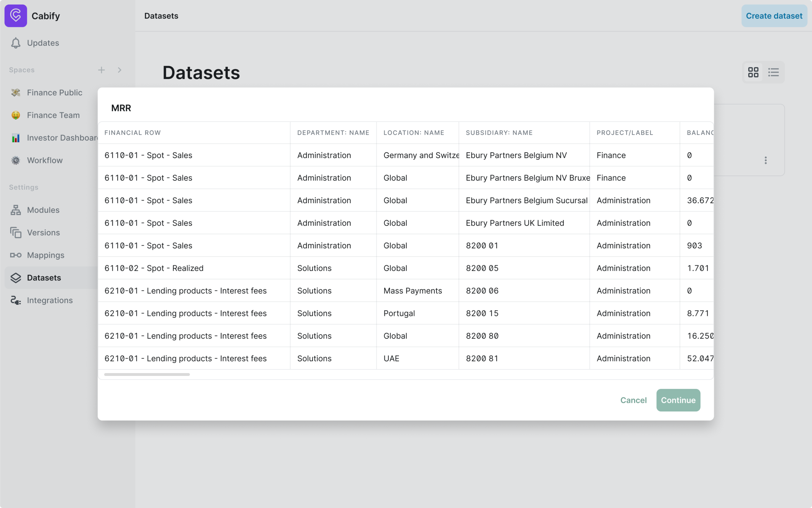Cancel the MRR dialog

tap(633, 400)
